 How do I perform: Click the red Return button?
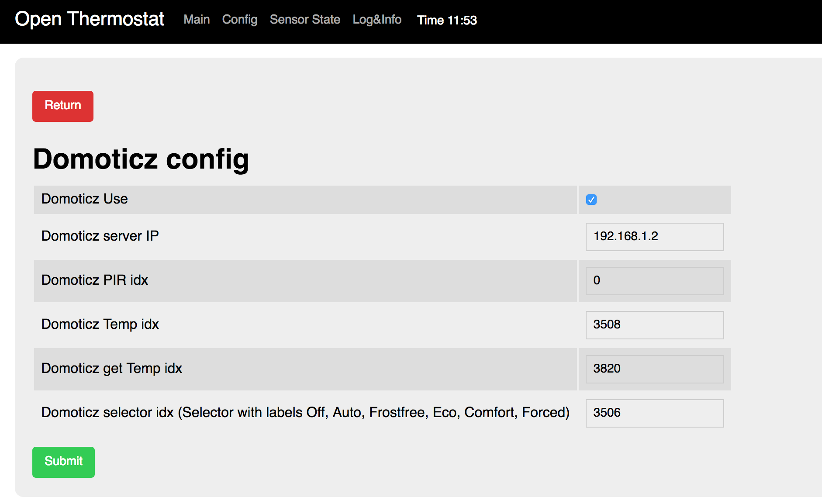(63, 106)
